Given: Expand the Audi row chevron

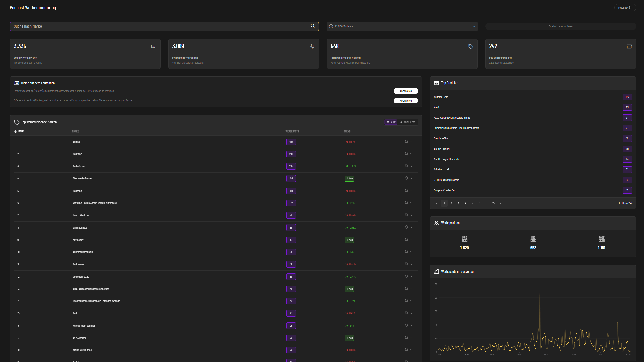Looking at the screenshot, I should click(x=411, y=313).
